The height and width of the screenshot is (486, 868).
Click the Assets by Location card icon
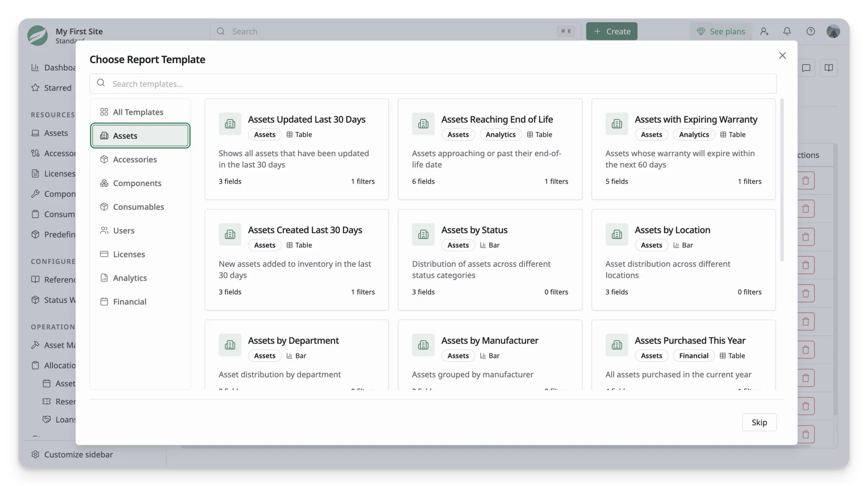[x=617, y=234]
